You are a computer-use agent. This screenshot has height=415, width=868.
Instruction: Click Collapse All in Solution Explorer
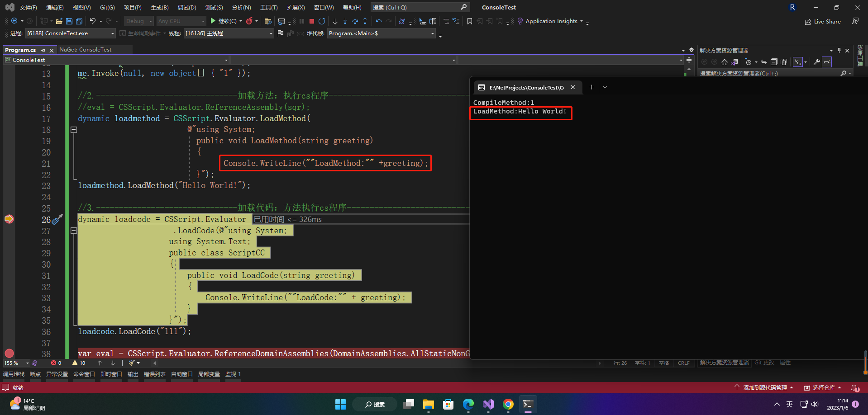pyautogui.click(x=774, y=62)
